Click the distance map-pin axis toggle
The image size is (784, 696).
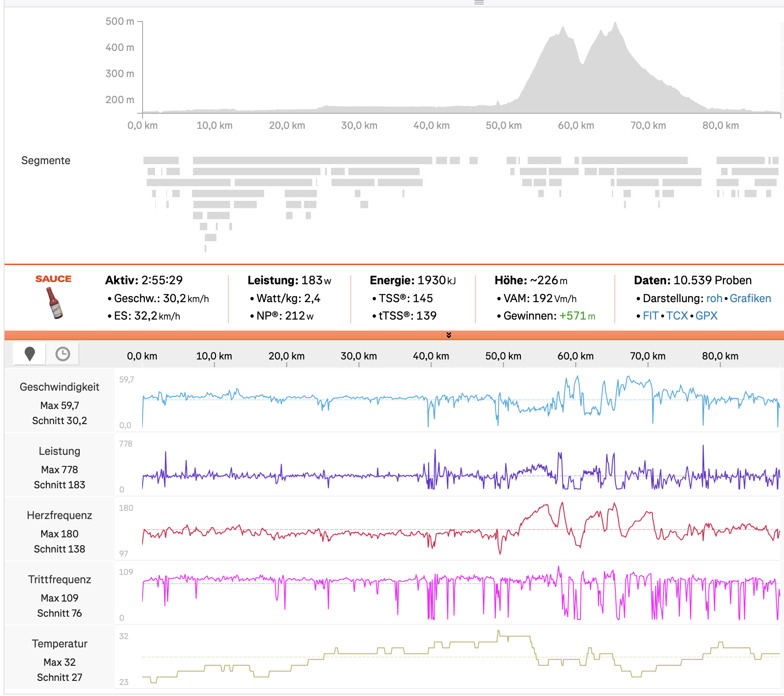[30, 354]
